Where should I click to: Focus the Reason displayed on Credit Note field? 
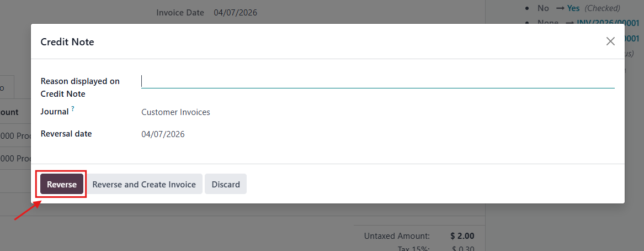377,81
